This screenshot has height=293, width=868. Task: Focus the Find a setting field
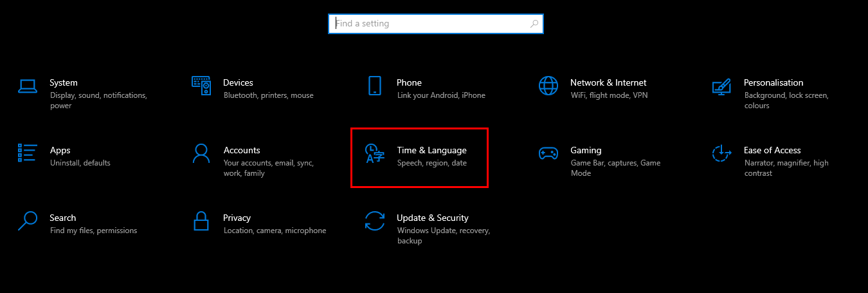[436, 24]
